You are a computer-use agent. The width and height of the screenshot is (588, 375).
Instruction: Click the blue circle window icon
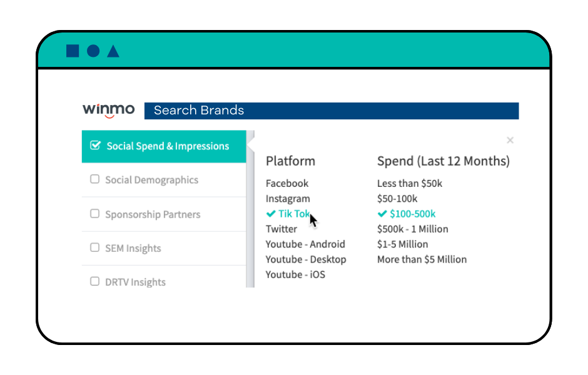[93, 51]
